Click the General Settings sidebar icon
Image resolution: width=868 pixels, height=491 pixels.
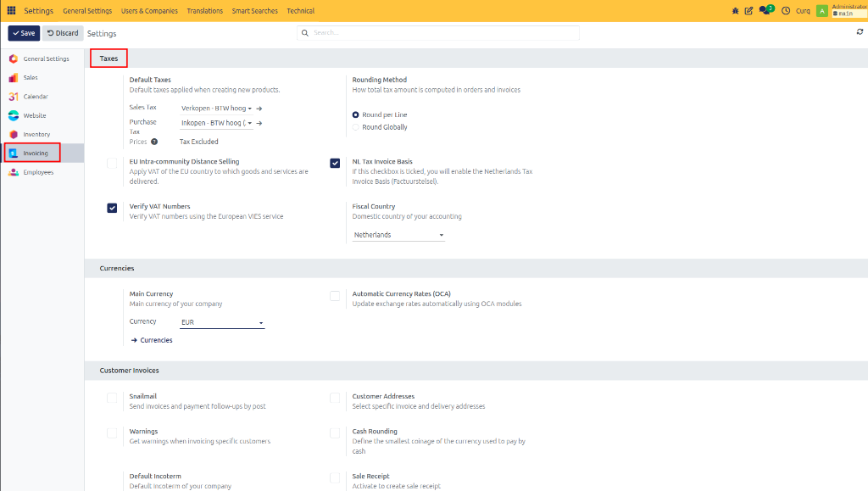(x=14, y=59)
